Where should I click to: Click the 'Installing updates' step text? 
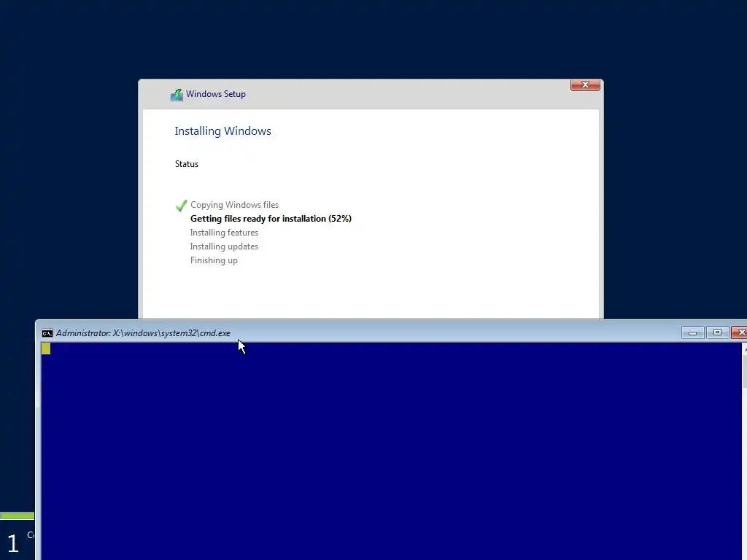click(224, 246)
